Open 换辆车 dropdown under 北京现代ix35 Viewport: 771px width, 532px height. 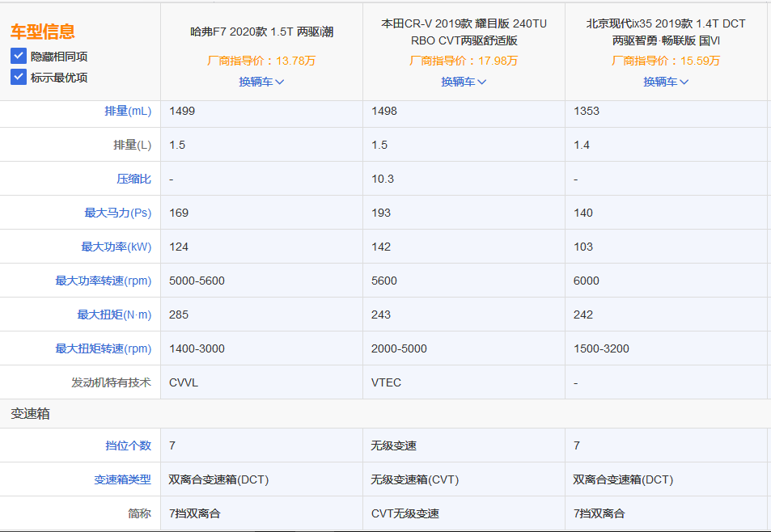[x=666, y=82]
